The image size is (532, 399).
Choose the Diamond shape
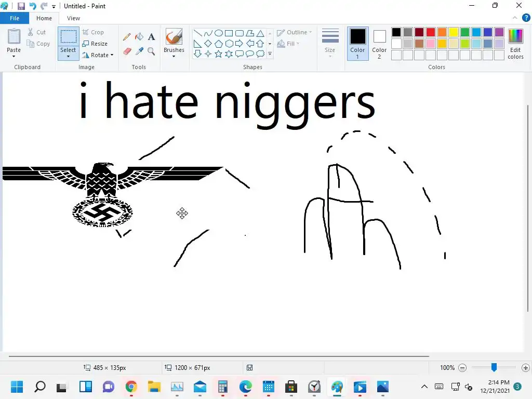click(x=208, y=44)
